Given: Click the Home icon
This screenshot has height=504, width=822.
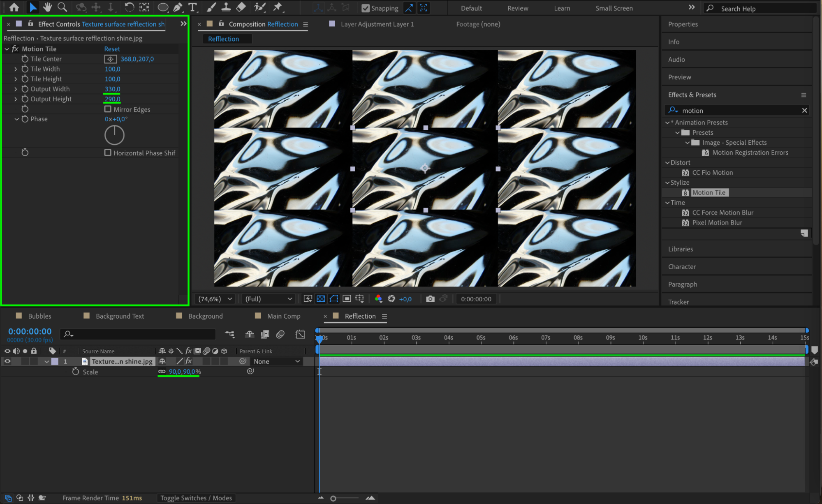Looking at the screenshot, I should click(x=14, y=7).
